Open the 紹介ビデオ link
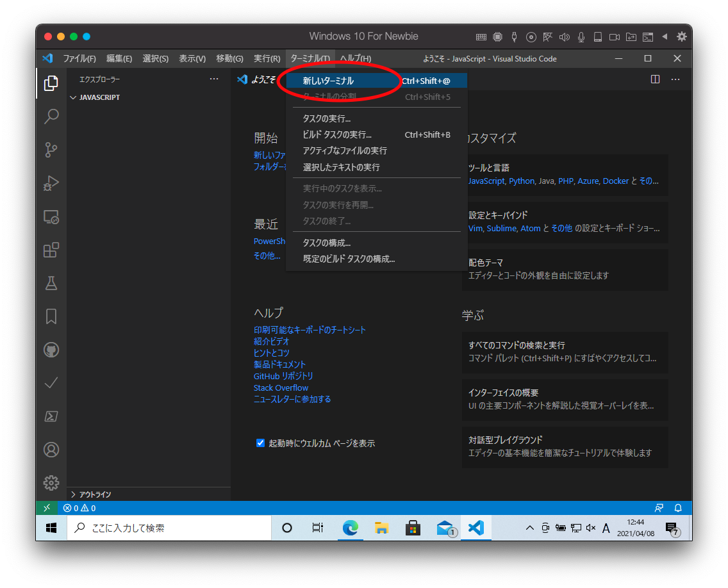 (272, 341)
